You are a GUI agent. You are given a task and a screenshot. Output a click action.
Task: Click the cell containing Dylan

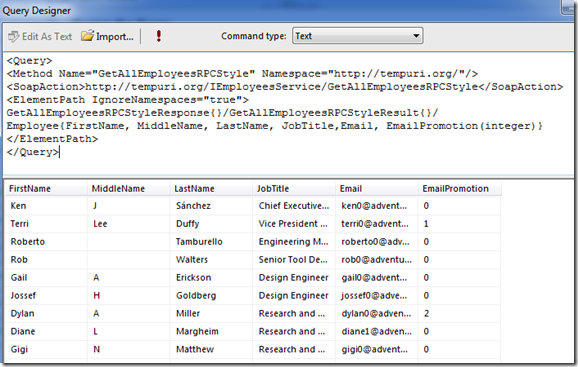click(46, 314)
